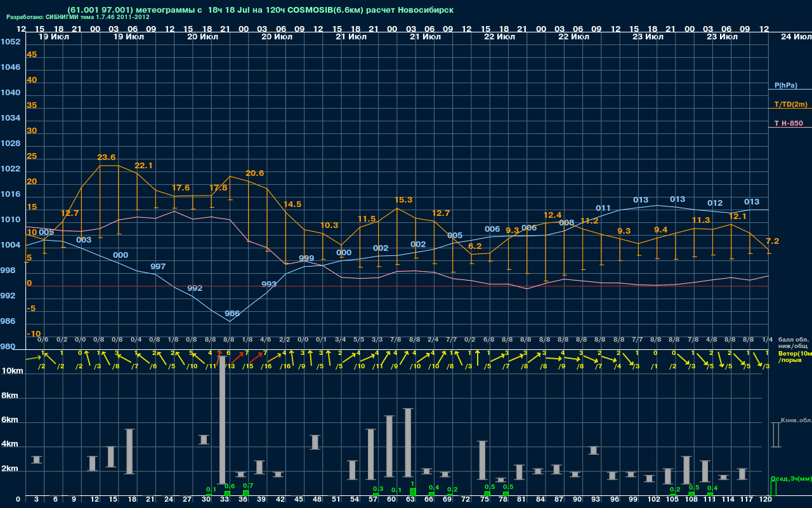Click the green precipitation sample bar in legend

click(773, 488)
